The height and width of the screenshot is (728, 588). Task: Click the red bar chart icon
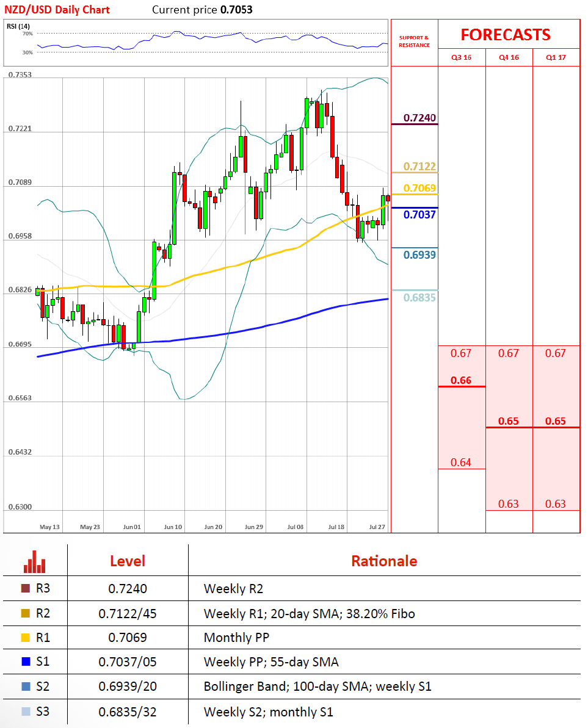click(35, 561)
